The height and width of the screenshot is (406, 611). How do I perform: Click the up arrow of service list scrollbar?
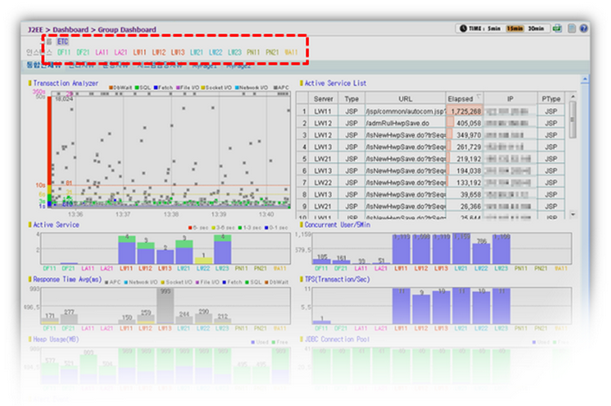(x=573, y=99)
